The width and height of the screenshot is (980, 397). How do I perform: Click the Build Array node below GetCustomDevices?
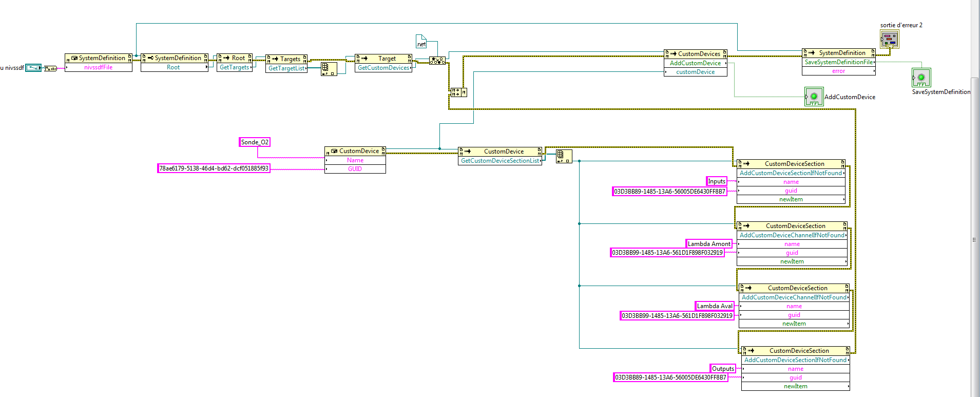(x=458, y=92)
